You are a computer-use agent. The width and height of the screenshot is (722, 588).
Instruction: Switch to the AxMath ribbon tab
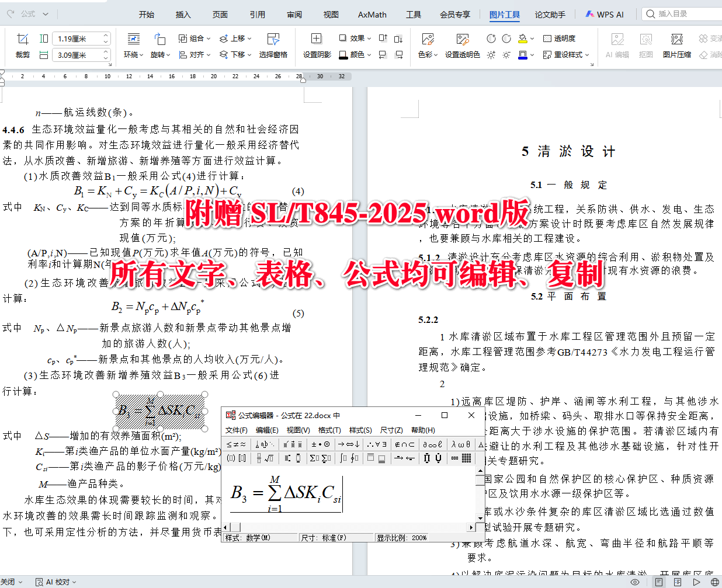pyautogui.click(x=372, y=15)
